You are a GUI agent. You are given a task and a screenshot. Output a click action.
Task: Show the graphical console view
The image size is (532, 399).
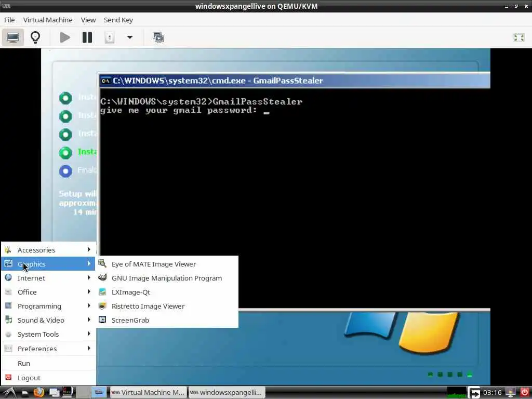click(x=13, y=37)
